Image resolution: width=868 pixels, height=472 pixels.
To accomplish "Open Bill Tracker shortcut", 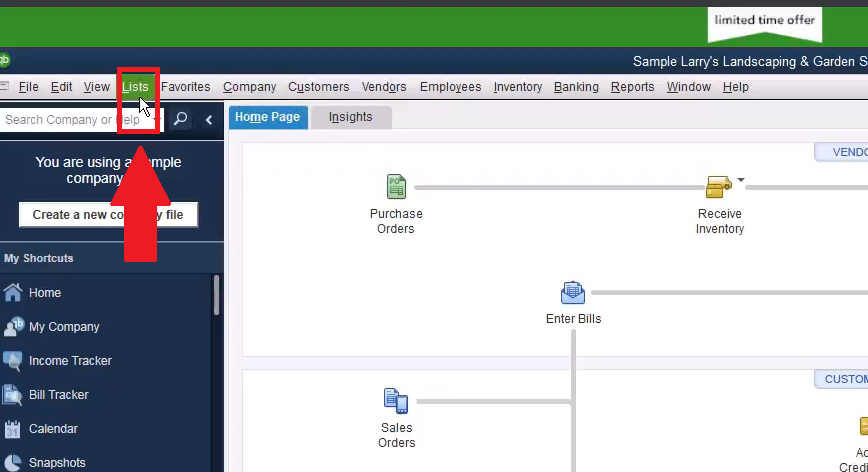I will [58, 395].
